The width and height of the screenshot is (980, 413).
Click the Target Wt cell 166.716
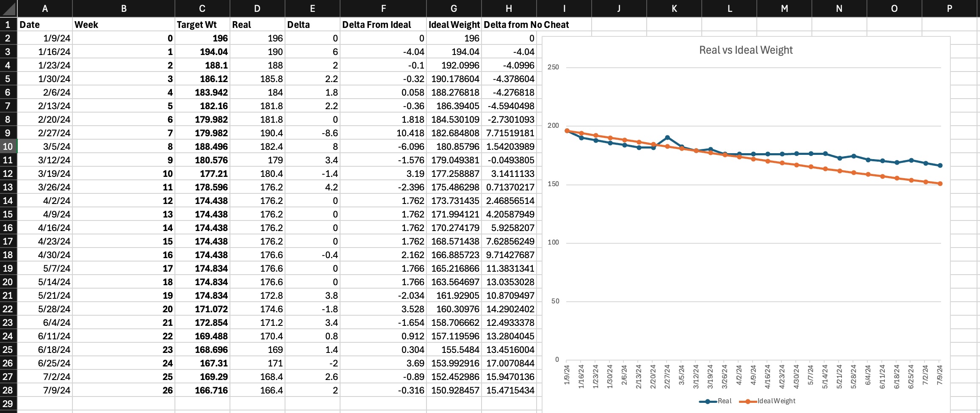(202, 390)
